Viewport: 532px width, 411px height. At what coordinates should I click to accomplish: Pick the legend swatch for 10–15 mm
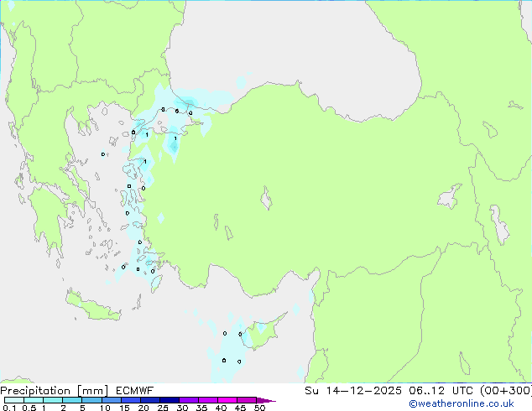tap(112, 400)
